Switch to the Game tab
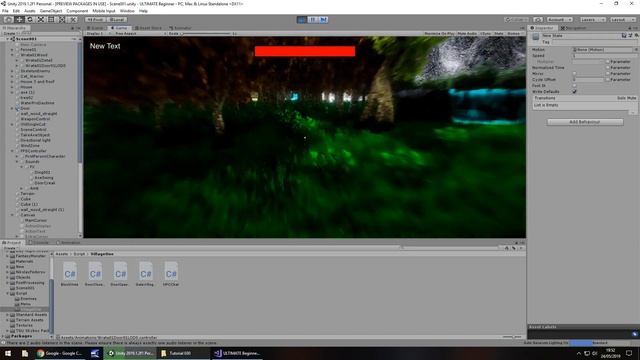The height and width of the screenshot is (360, 640). click(119, 28)
